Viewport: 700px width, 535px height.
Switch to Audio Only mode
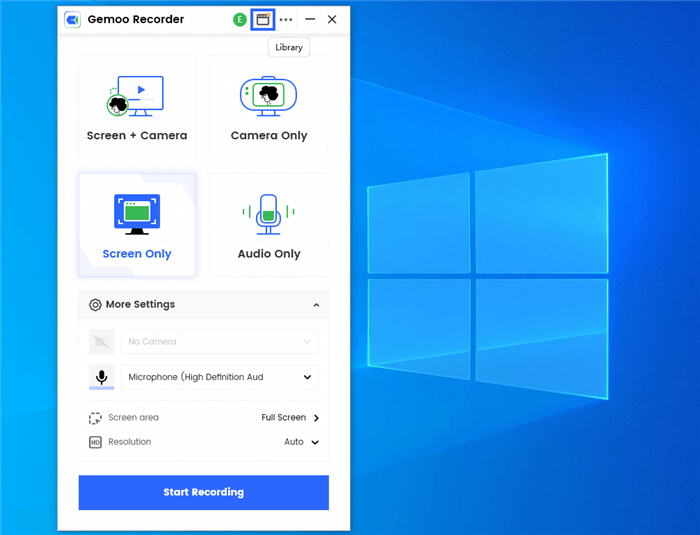(x=269, y=225)
